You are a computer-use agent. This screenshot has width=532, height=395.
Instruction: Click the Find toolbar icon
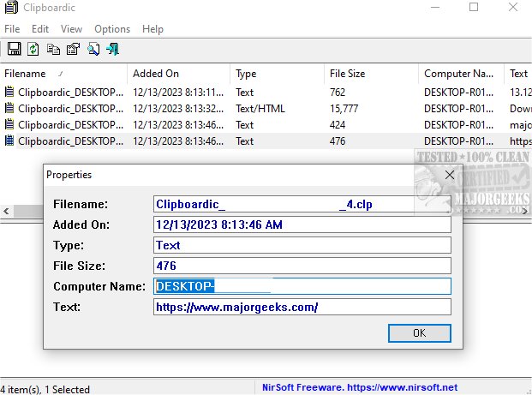pyautogui.click(x=93, y=49)
